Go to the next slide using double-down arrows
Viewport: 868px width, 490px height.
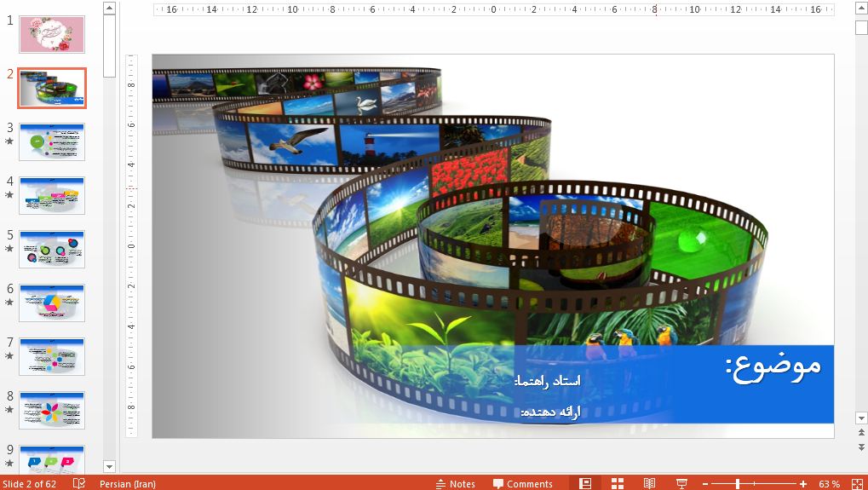tap(860, 447)
